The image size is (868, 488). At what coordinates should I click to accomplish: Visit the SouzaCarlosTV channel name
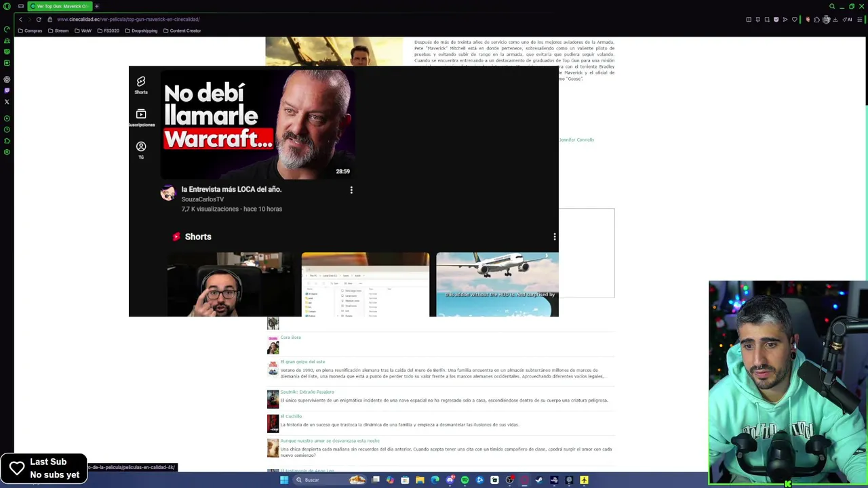(202, 199)
